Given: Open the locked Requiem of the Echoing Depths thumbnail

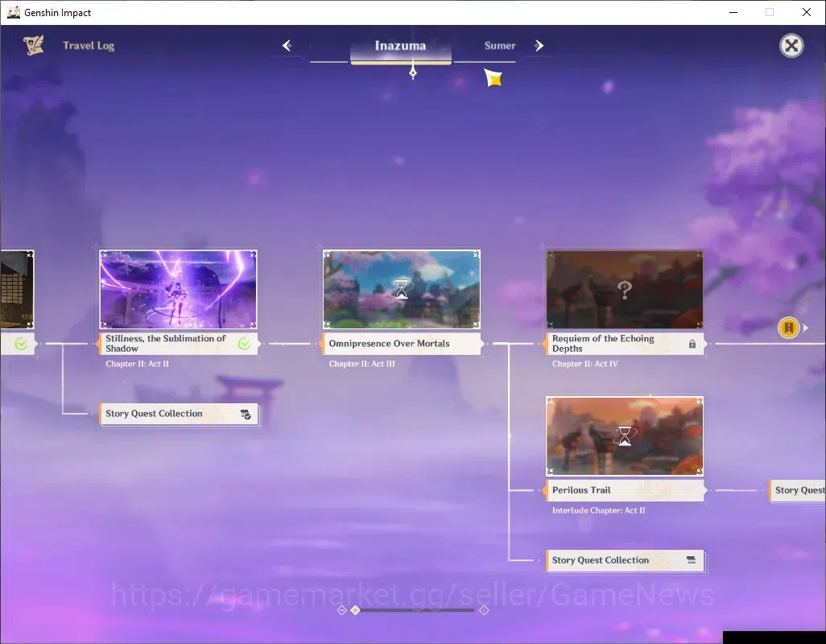Looking at the screenshot, I should 625,289.
